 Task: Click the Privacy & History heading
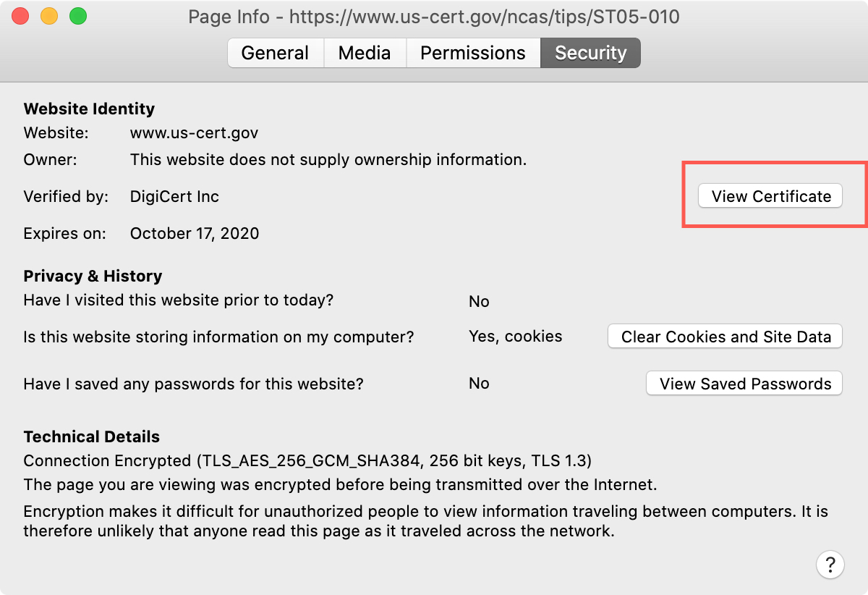[x=93, y=276]
